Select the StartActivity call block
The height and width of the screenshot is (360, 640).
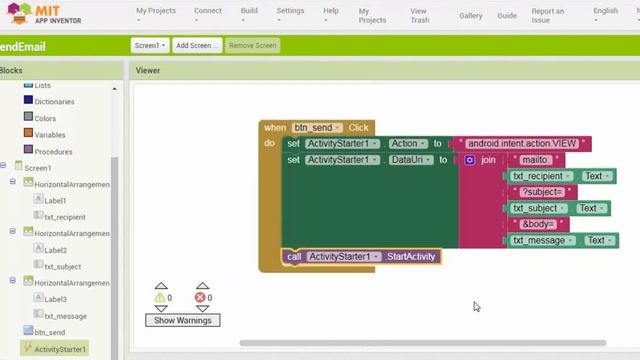(362, 257)
